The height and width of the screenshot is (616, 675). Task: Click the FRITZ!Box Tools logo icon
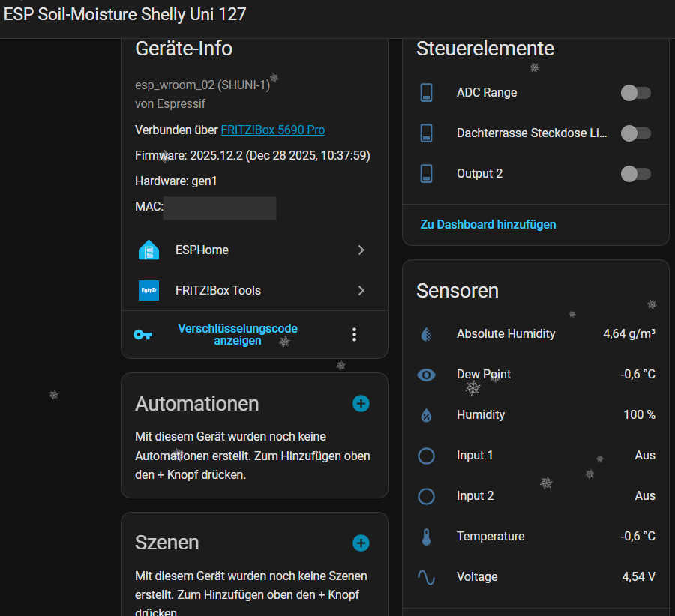[148, 290]
